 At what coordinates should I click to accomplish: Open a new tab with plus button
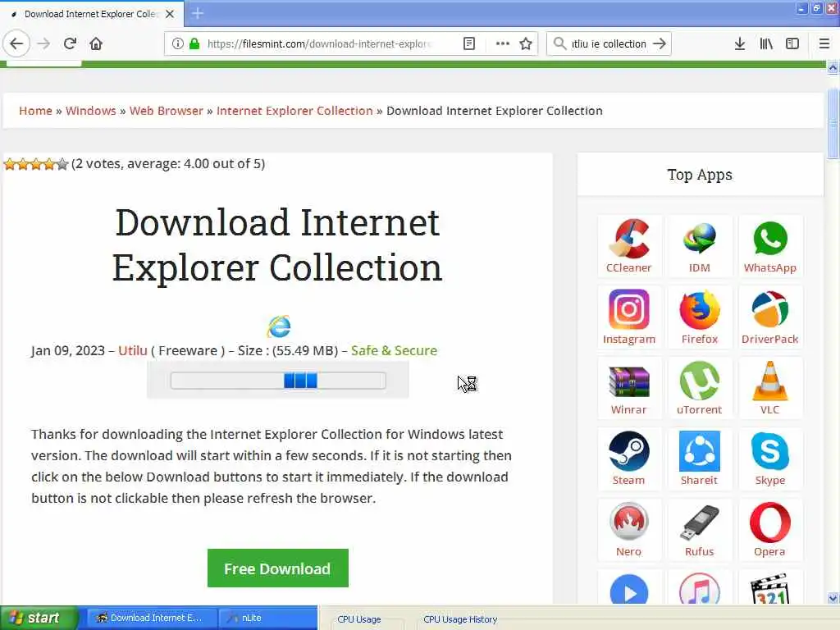tap(198, 13)
